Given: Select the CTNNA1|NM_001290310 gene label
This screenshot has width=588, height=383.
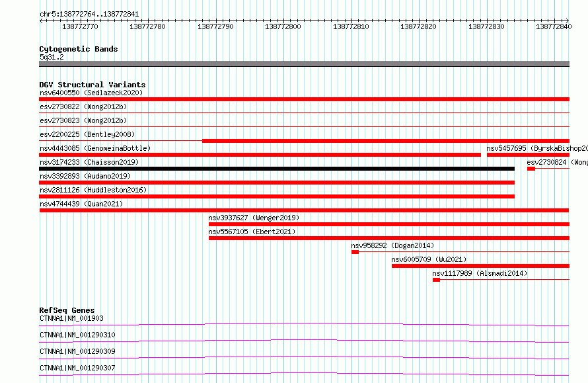Looking at the screenshot, I should coord(77,335).
